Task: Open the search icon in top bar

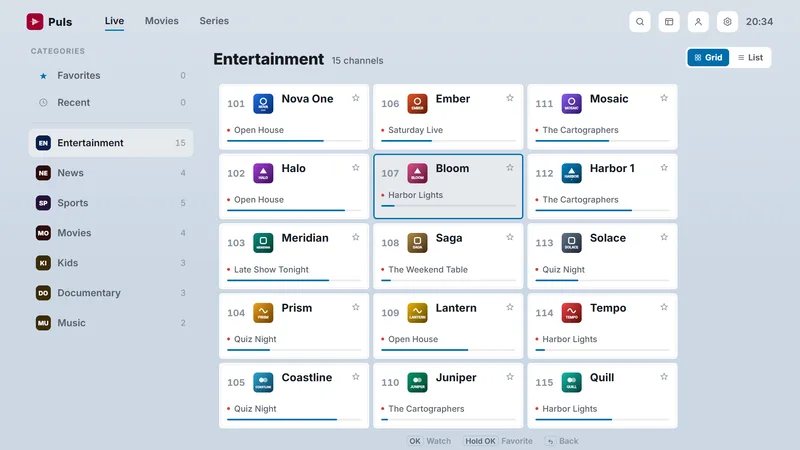Action: pyautogui.click(x=640, y=22)
